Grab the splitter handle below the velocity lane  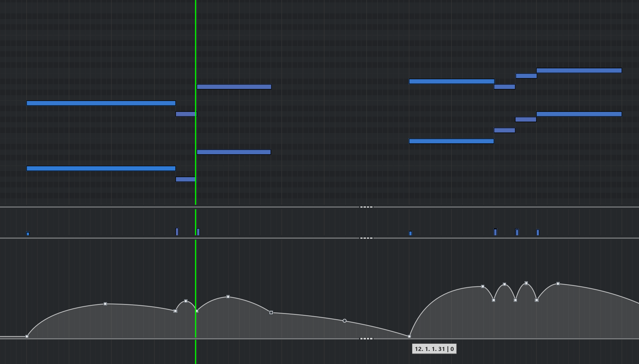(366, 238)
